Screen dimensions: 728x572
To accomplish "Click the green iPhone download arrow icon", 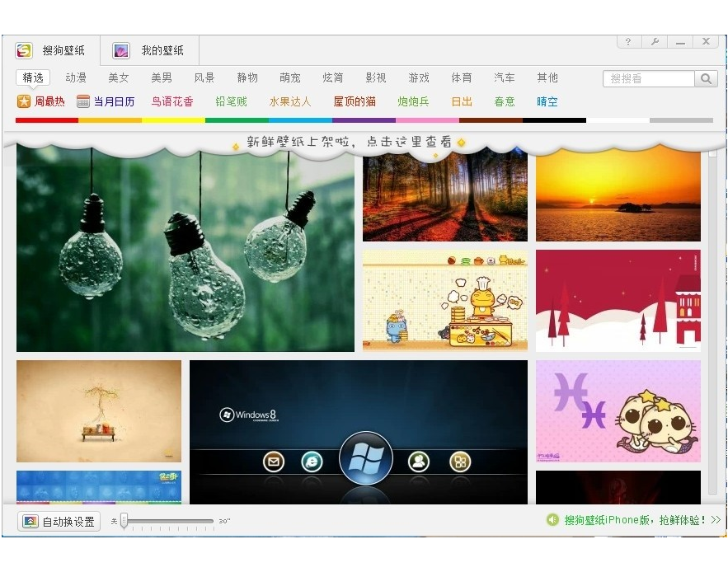I will click(553, 520).
